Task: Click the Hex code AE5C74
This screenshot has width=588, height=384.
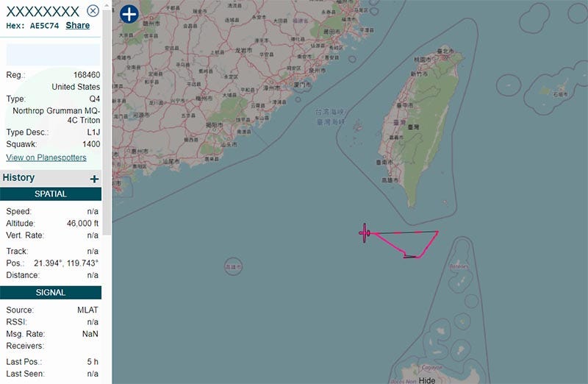Action: click(44, 26)
